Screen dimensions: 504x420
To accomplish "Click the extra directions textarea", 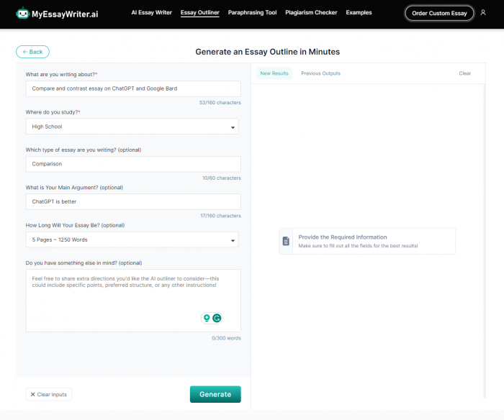I will pyautogui.click(x=133, y=301).
